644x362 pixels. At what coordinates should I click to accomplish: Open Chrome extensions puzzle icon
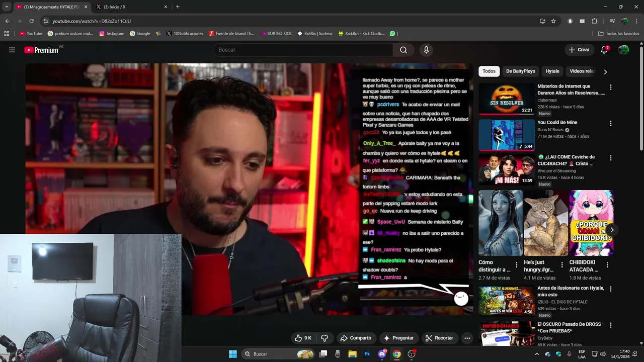pos(595,21)
